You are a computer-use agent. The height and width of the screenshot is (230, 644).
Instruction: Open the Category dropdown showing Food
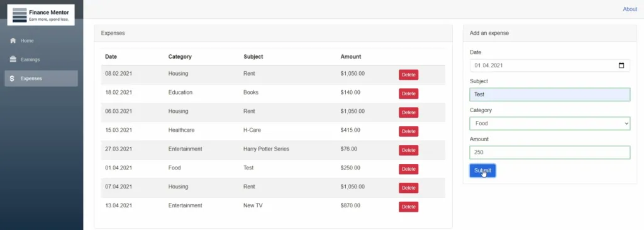(550, 124)
